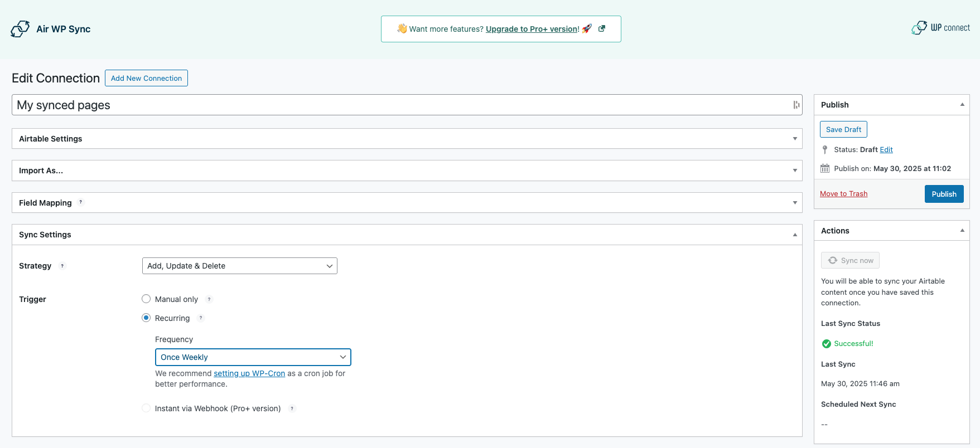The width and height of the screenshot is (980, 448).
Task: Click the publish date May 30, 2025 at 11:02
Action: 912,168
